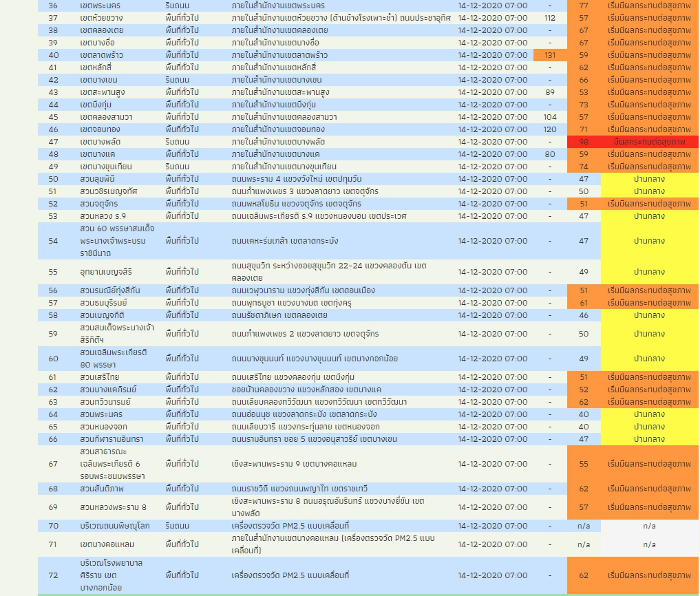Select the timestamp in row 36
This screenshot has height=596, width=700.
(x=493, y=6)
